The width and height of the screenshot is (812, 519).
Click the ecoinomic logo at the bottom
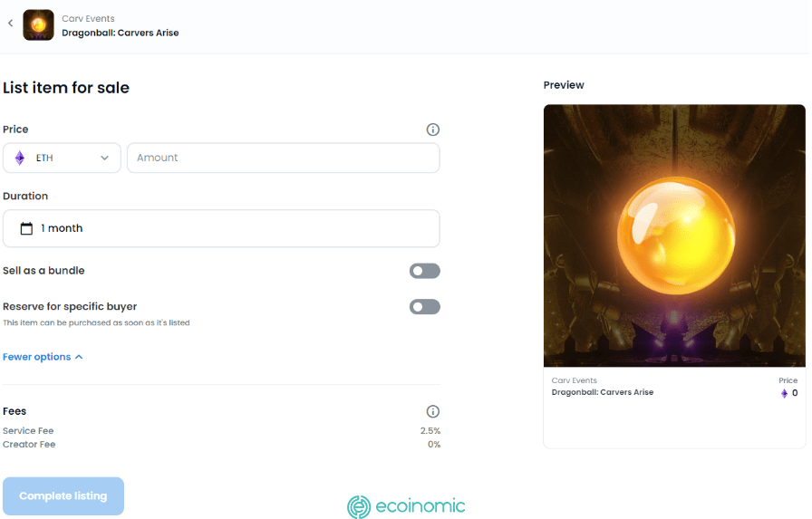pyautogui.click(x=406, y=506)
